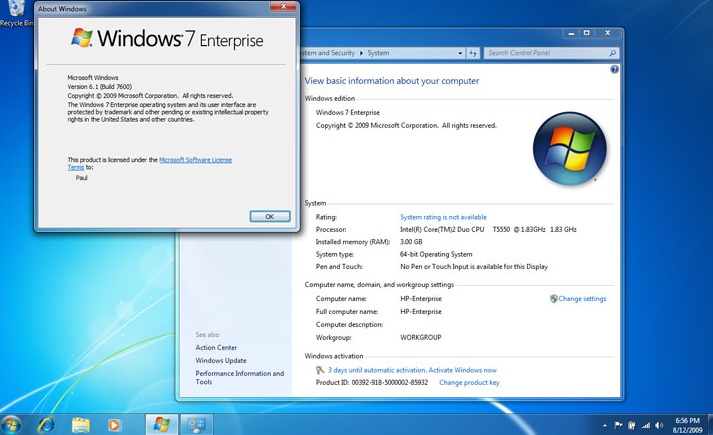Screen dimensions: 713x435
Task: Click the Show desktop button beside the clock
Action: 710,425
